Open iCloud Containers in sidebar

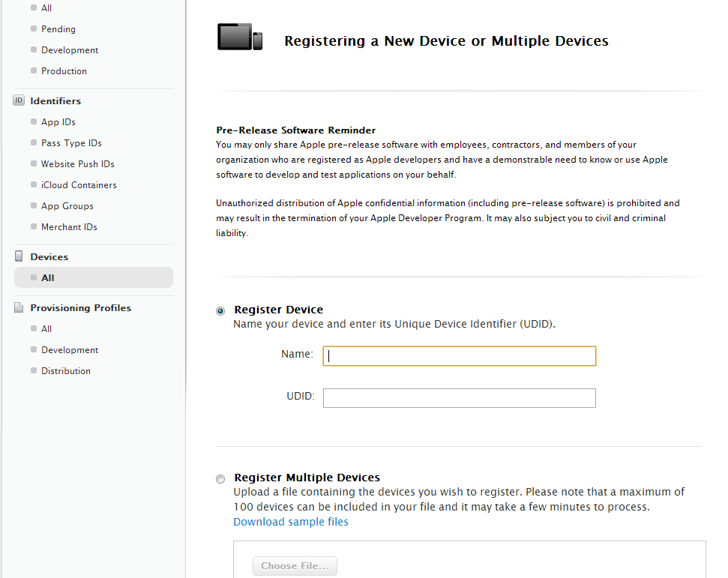79,184
